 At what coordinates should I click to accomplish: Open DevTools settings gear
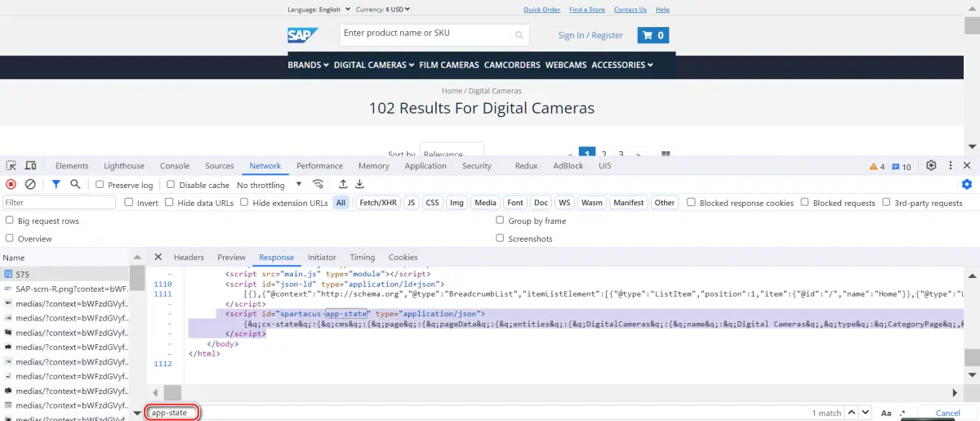(x=931, y=166)
